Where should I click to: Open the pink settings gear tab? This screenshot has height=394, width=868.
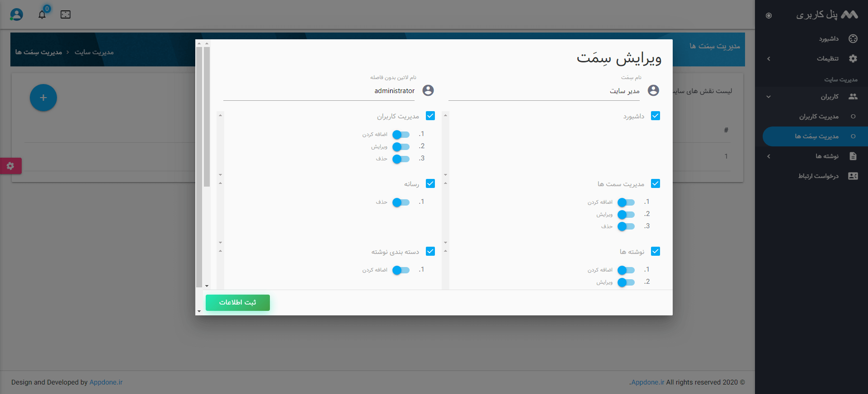pyautogui.click(x=10, y=166)
